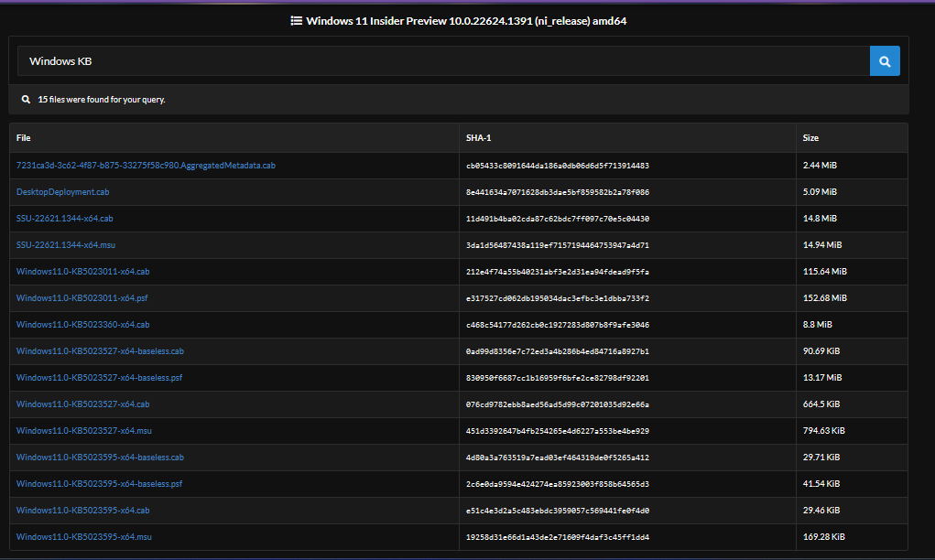935x560 pixels.
Task: Open Windows11.0-KB5023527-x64-baseless.psf link
Action: coord(99,377)
